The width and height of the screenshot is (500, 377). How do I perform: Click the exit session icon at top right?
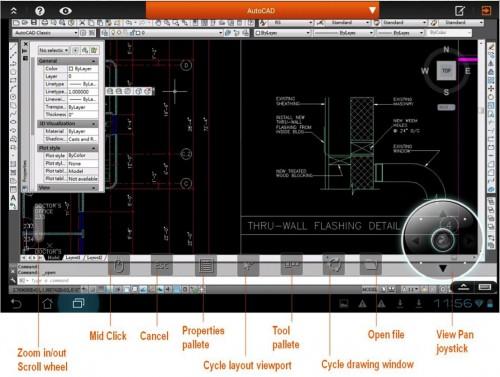pyautogui.click(x=486, y=11)
